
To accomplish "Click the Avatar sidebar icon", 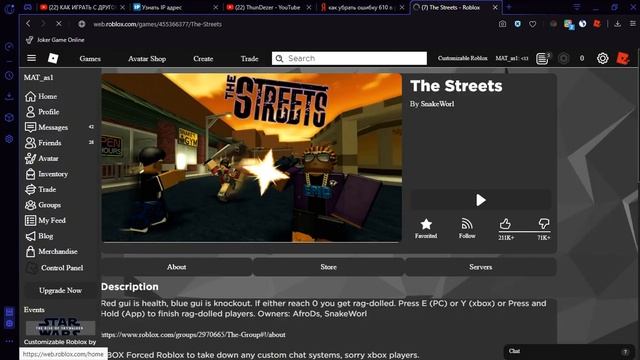I will 30,158.
